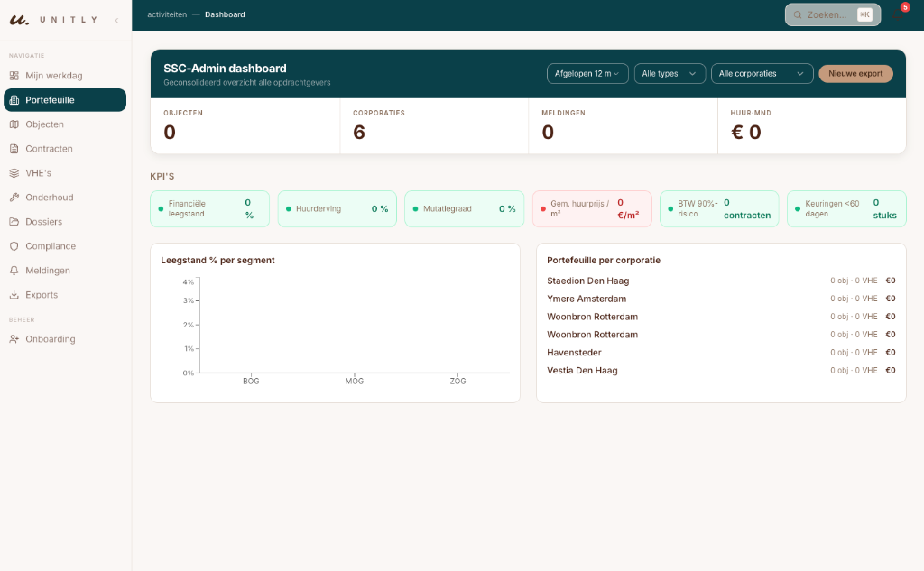Click the Onboarding user-plus icon
The height and width of the screenshot is (571, 924).
[x=14, y=339]
